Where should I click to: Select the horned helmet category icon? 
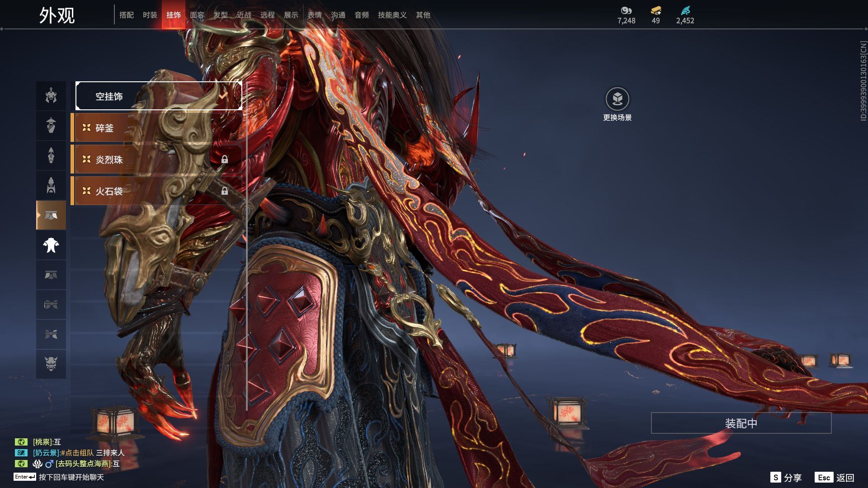click(51, 96)
